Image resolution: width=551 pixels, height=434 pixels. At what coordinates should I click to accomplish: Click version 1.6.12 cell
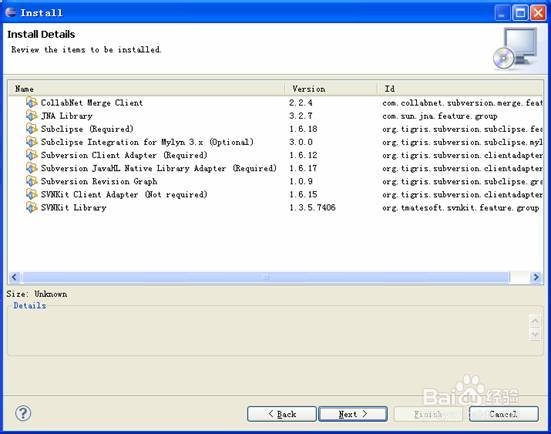303,155
